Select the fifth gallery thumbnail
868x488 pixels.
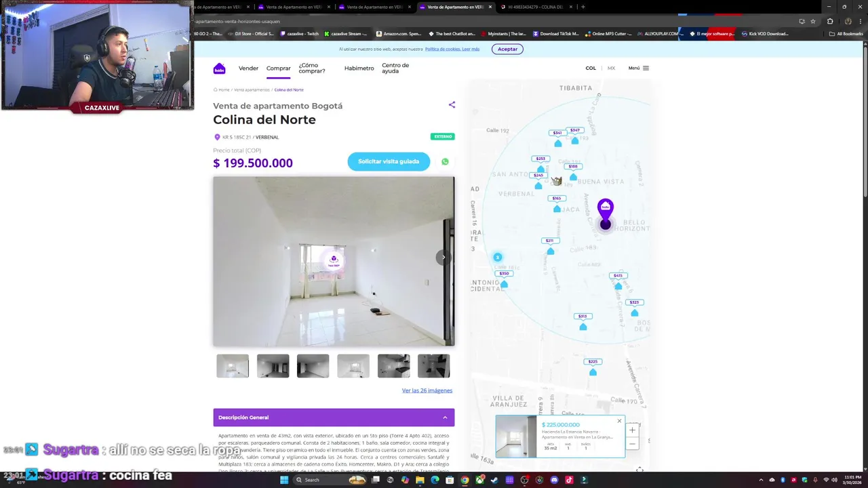393,366
